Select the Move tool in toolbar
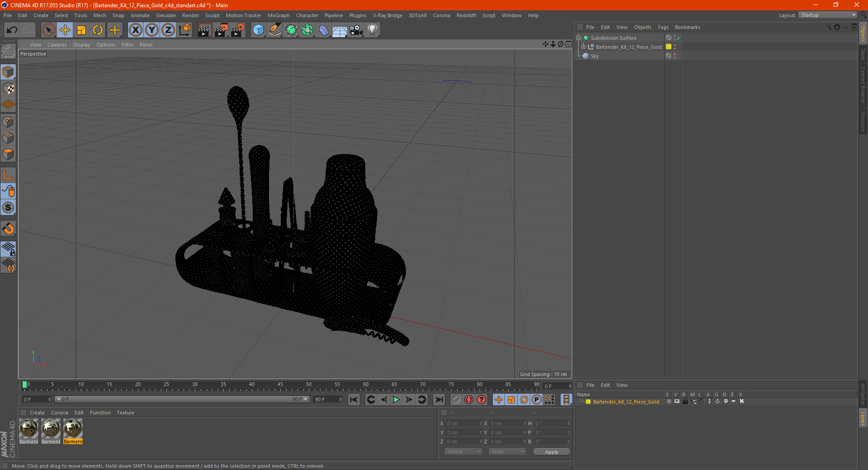The width and height of the screenshot is (868, 470). pos(65,30)
